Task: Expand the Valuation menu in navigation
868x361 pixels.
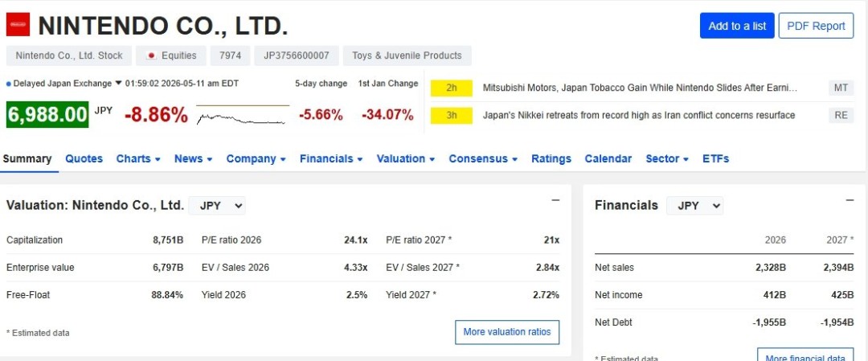Action: coord(406,159)
